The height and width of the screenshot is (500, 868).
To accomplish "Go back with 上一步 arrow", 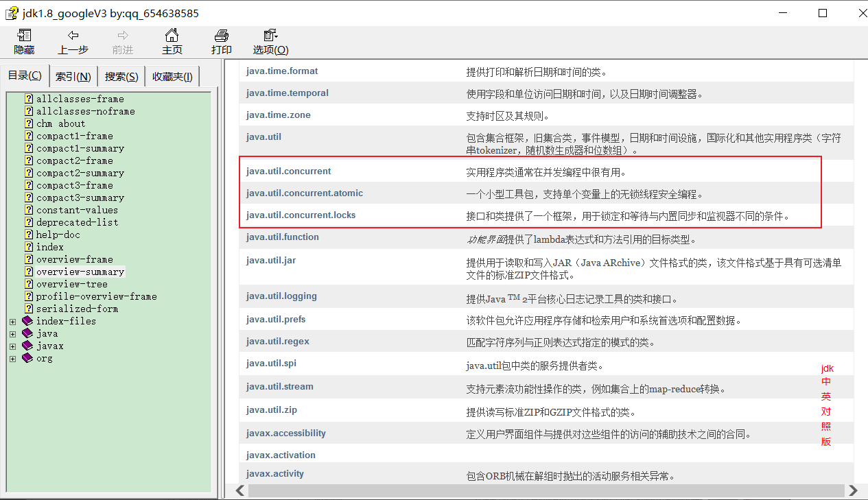I will coord(73,42).
